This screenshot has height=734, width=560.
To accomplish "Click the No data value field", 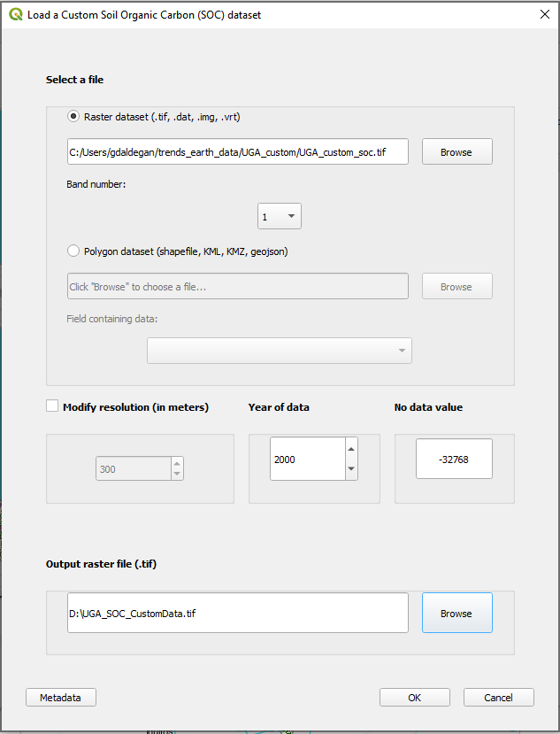I will click(454, 460).
